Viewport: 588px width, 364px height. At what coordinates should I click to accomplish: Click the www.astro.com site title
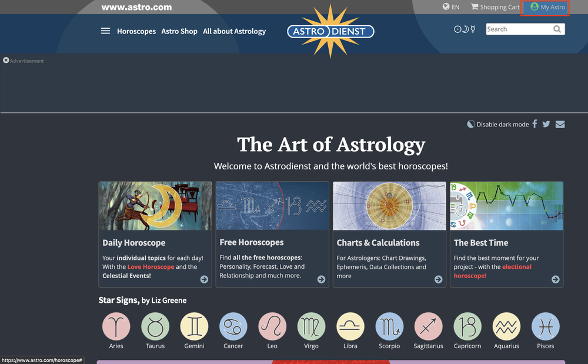pos(136,7)
